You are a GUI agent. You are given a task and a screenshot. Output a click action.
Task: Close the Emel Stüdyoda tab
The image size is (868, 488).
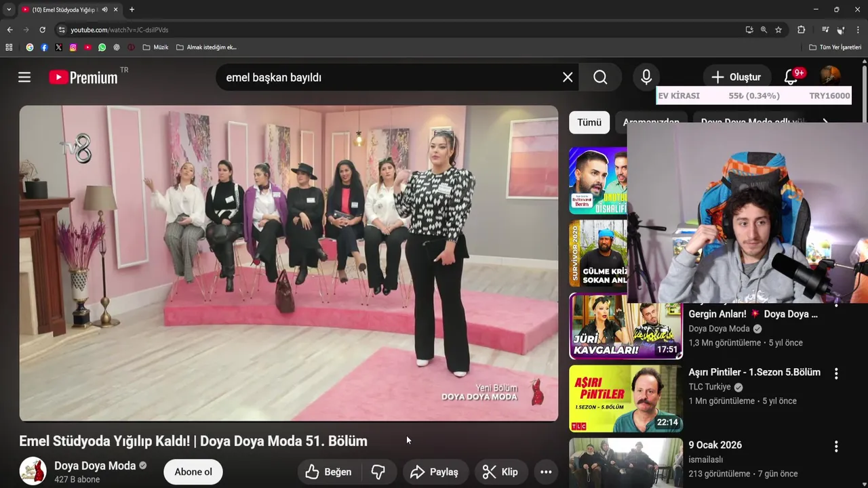click(116, 9)
